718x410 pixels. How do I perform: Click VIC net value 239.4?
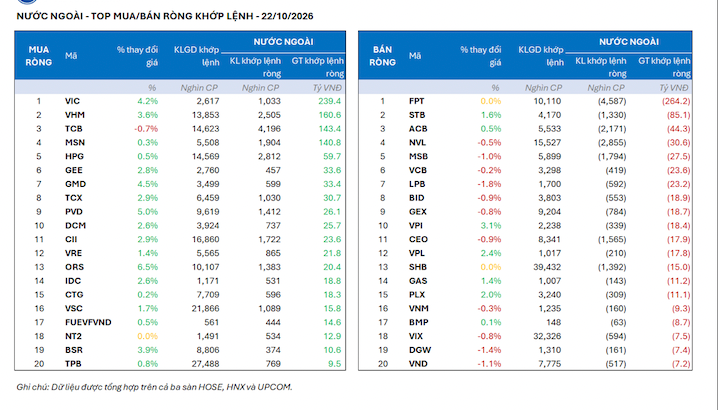[330, 101]
